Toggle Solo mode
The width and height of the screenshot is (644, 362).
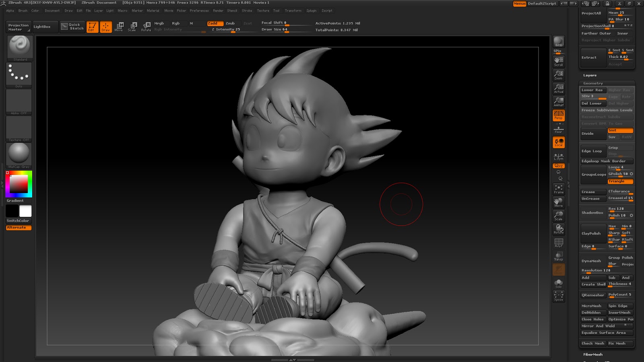pyautogui.click(x=559, y=284)
